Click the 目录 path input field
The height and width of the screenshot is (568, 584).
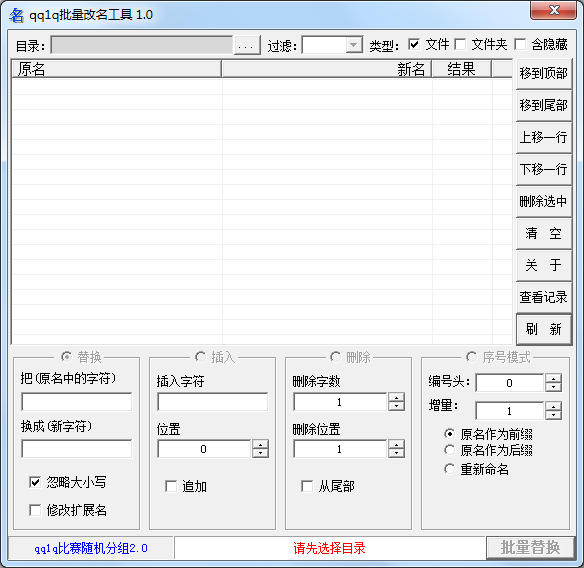click(x=142, y=45)
